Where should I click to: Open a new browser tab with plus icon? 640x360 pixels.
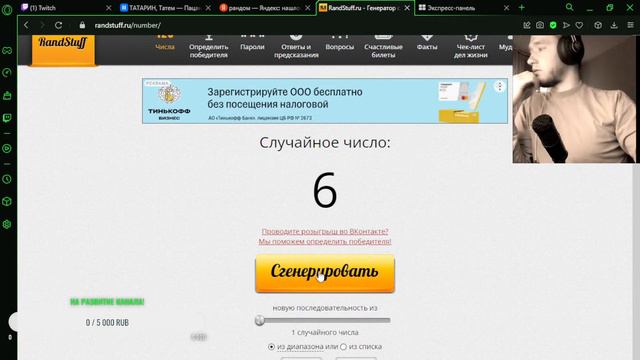click(x=522, y=7)
